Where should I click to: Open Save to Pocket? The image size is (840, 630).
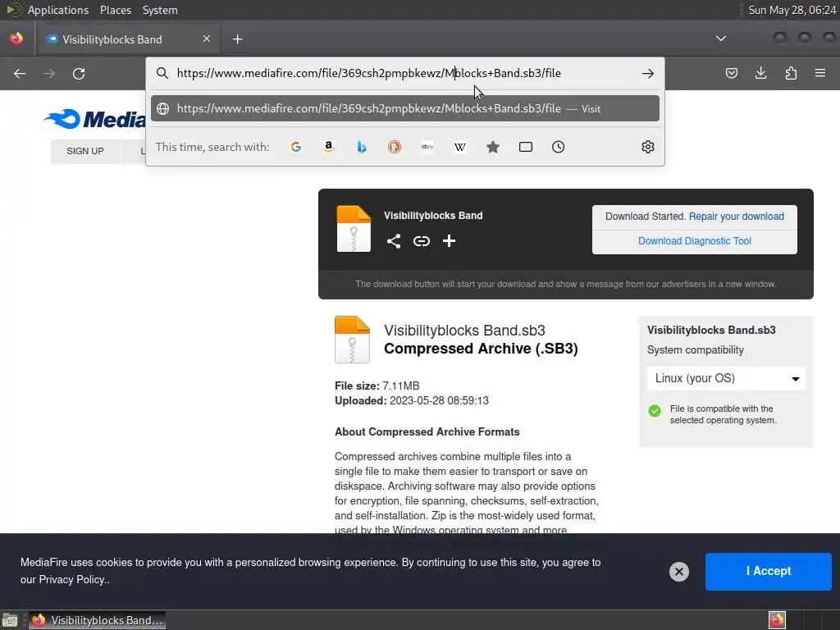coord(731,73)
